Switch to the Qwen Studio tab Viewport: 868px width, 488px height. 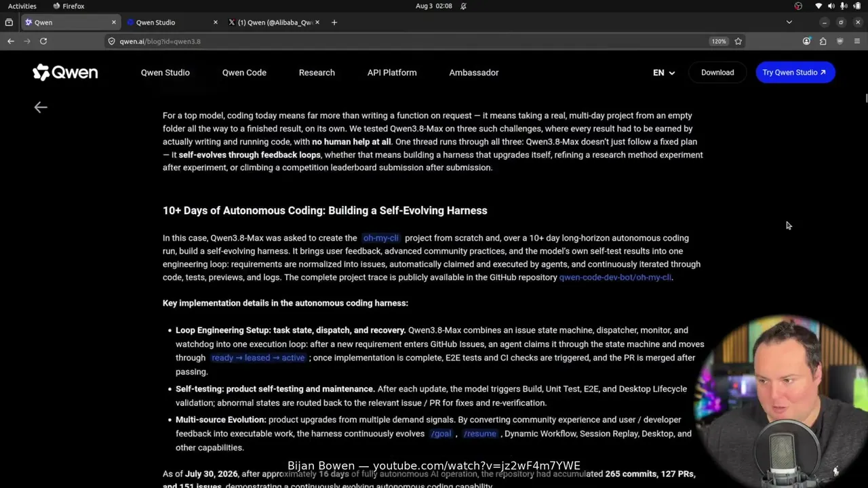pos(172,22)
